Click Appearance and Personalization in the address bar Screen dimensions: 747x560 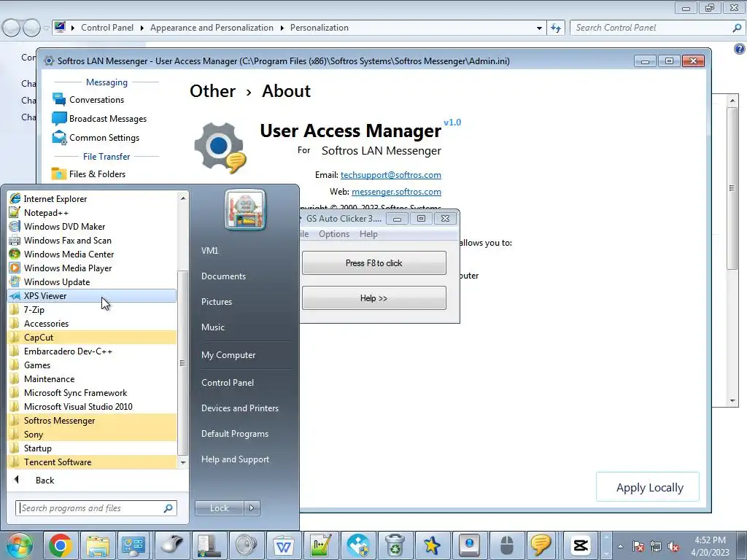tap(212, 28)
